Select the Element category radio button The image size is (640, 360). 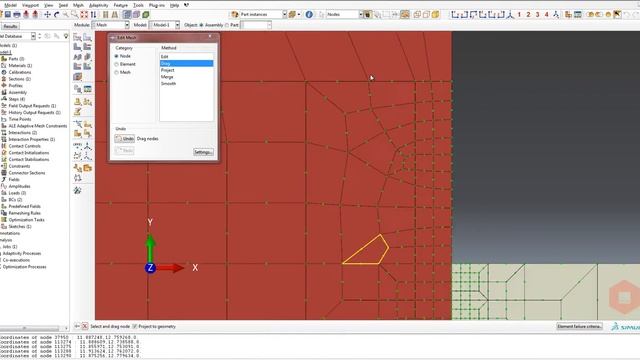[x=117, y=64]
